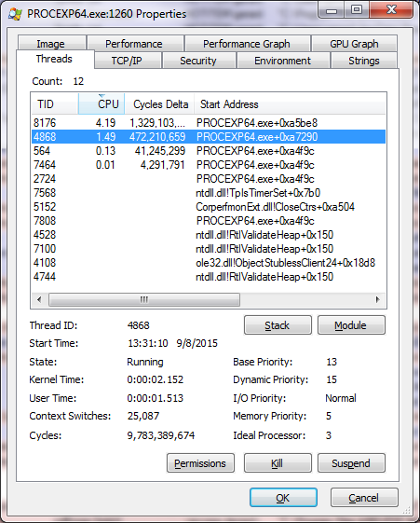Select thread row with TID 7100
This screenshot has width=420, height=523.
point(209,249)
